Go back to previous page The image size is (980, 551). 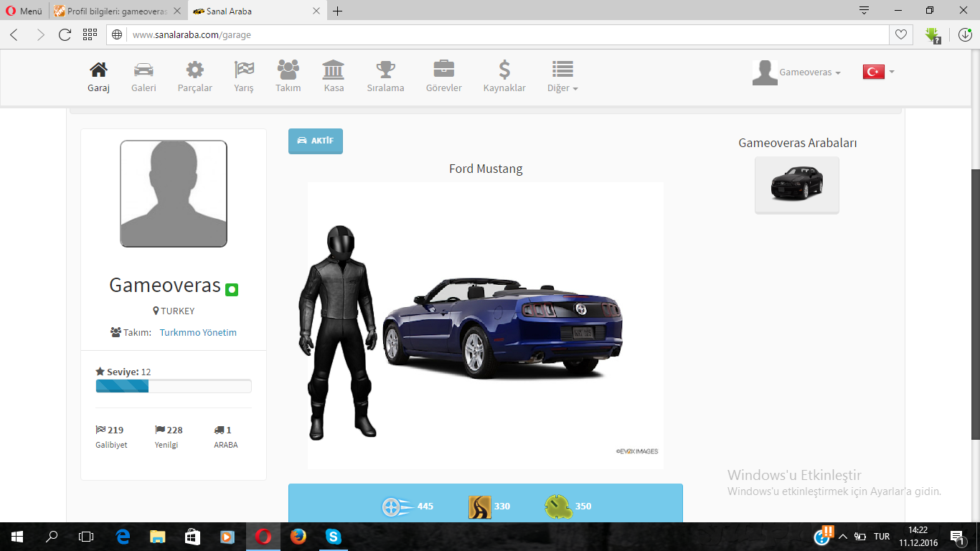[14, 34]
